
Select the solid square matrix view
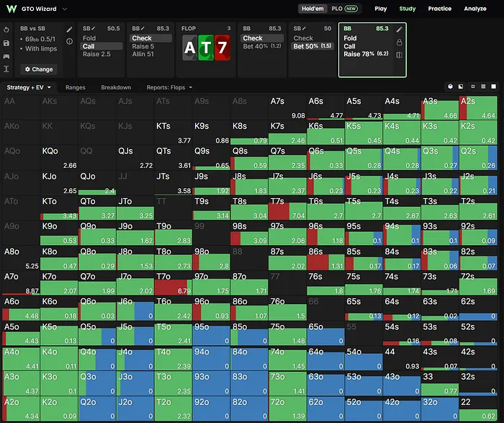click(x=493, y=86)
